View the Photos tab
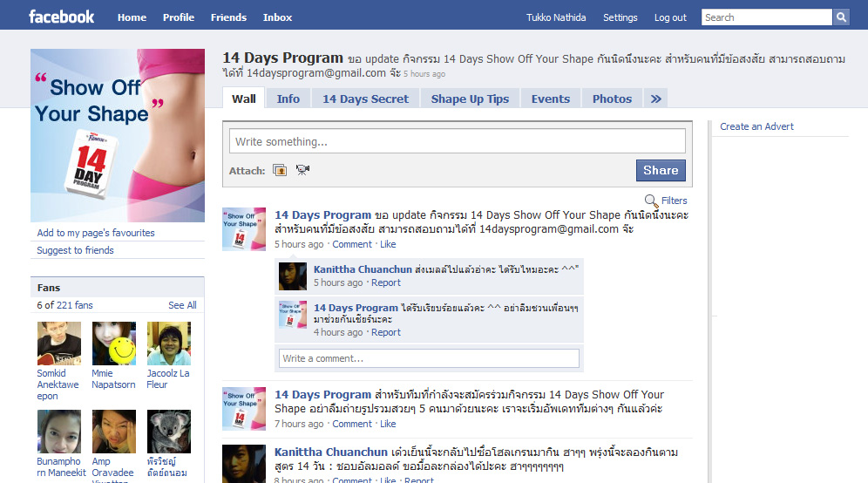The image size is (868, 483). pyautogui.click(x=613, y=99)
